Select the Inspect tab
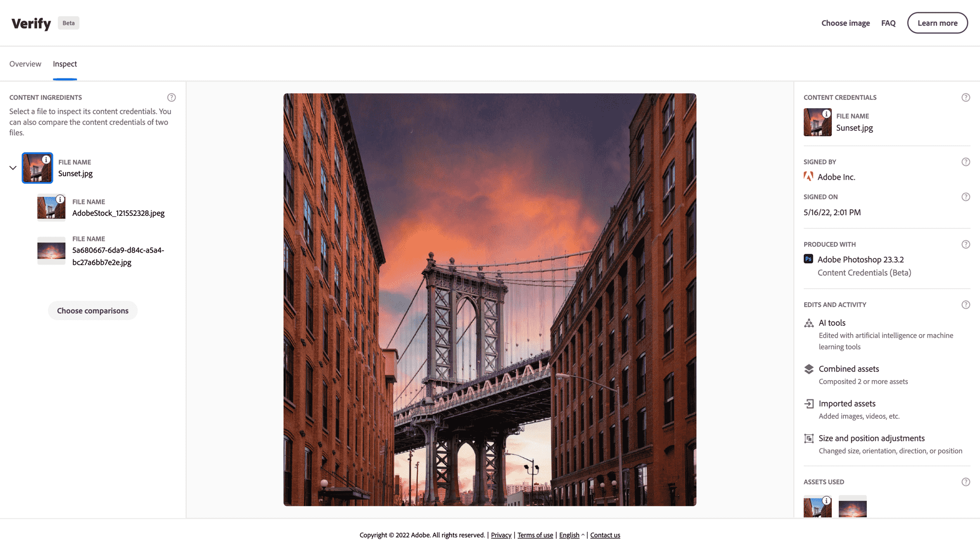This screenshot has width=980, height=550. pos(65,64)
